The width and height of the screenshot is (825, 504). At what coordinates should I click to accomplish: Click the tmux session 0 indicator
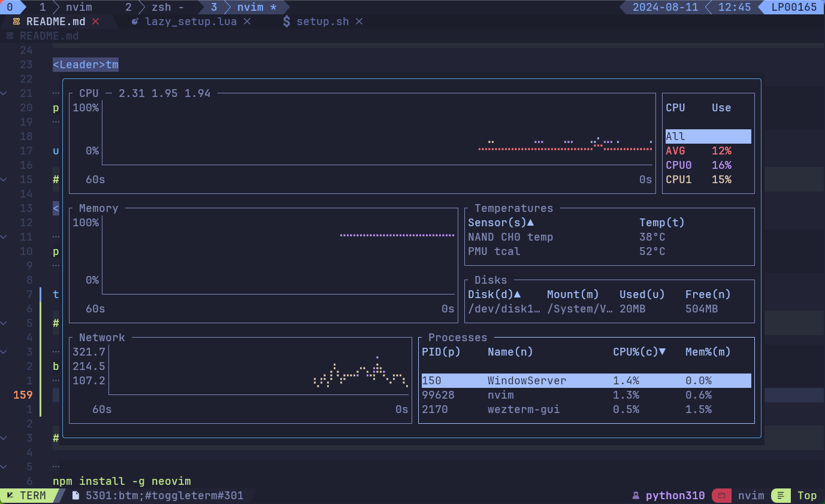click(x=10, y=7)
